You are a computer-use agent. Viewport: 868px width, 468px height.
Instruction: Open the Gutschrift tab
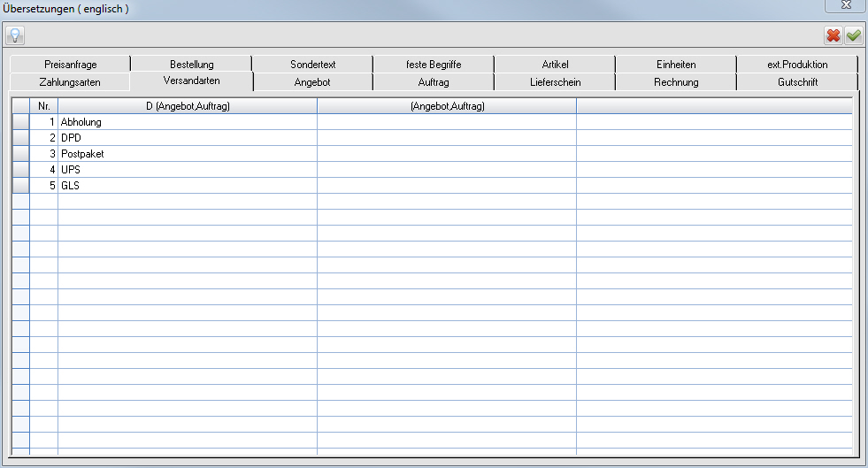[x=797, y=82]
